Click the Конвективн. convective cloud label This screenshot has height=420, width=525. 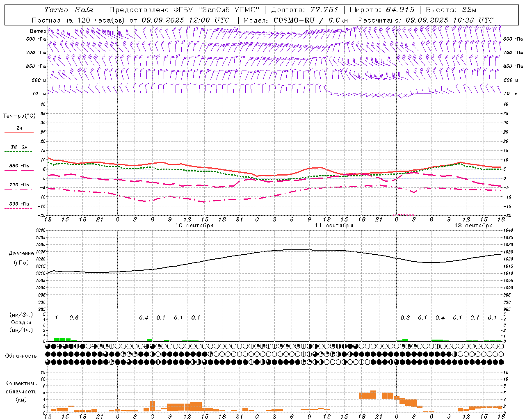point(21,383)
